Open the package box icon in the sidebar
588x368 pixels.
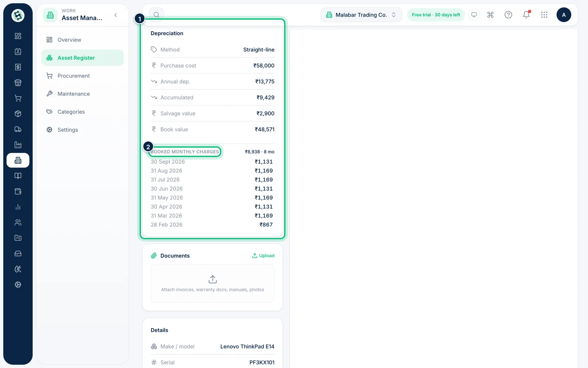point(18,114)
